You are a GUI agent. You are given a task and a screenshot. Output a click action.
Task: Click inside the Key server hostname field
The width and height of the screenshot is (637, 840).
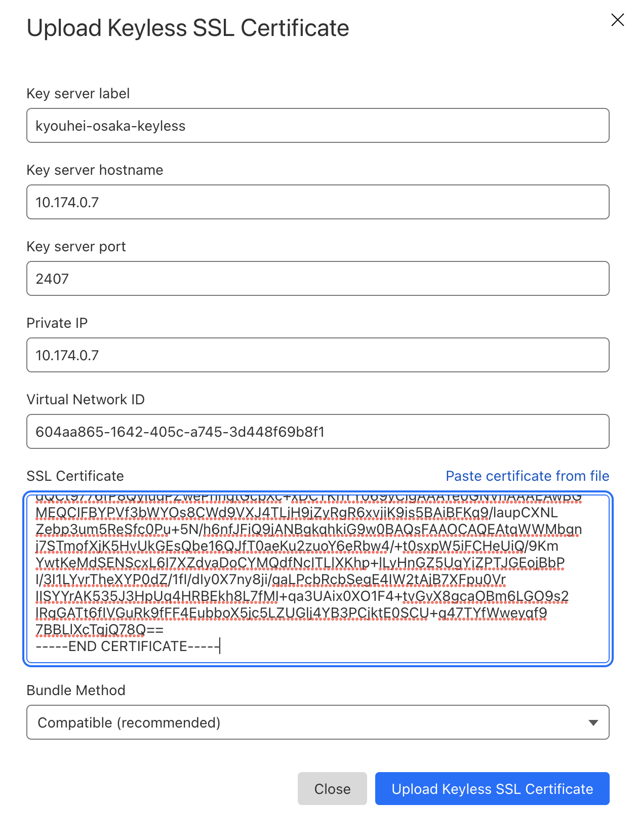(318, 202)
